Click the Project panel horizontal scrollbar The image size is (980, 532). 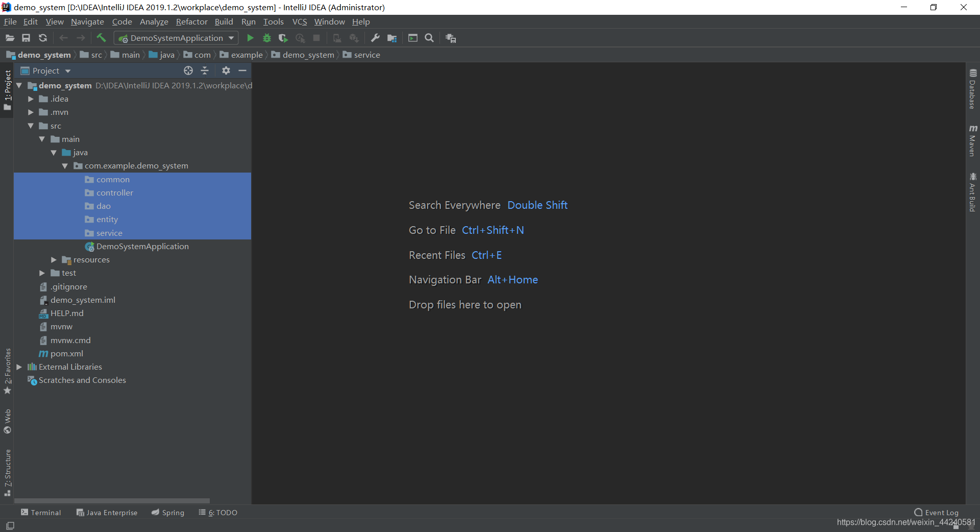112,501
